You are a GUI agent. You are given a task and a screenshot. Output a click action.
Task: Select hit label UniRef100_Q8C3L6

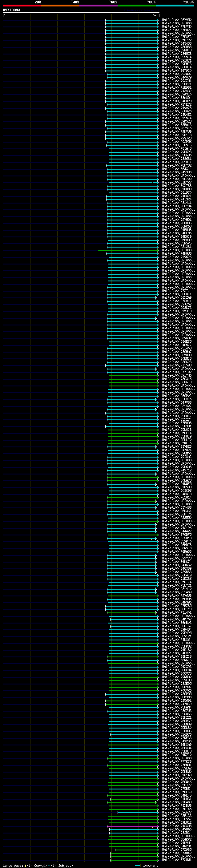coord(177,379)
